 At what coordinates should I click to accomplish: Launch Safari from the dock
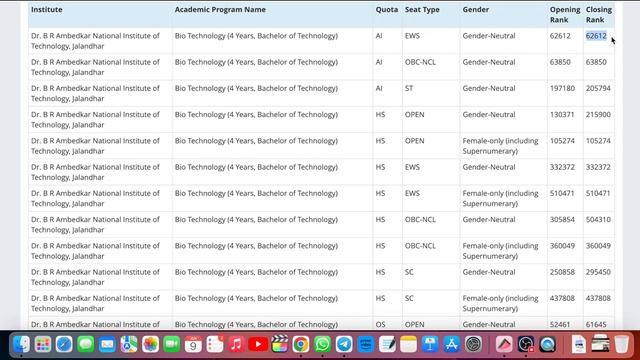point(64,344)
